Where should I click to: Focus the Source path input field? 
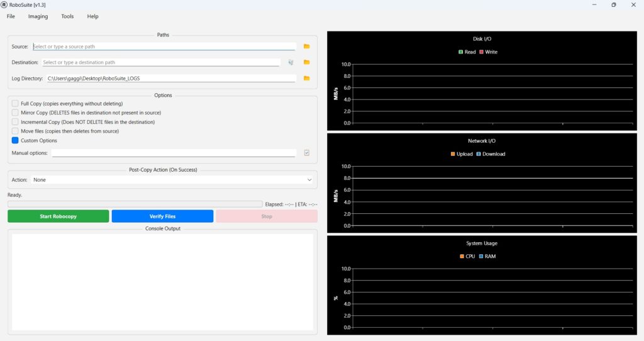pyautogui.click(x=164, y=47)
